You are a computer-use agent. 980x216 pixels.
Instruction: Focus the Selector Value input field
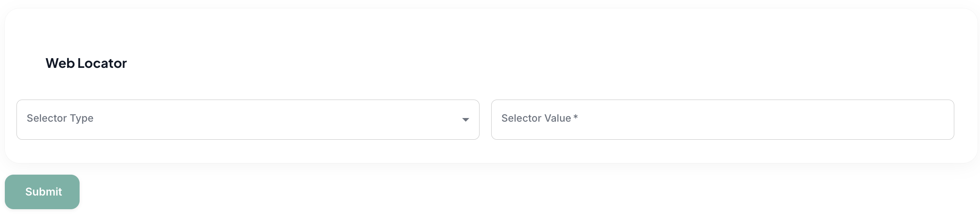(x=722, y=120)
